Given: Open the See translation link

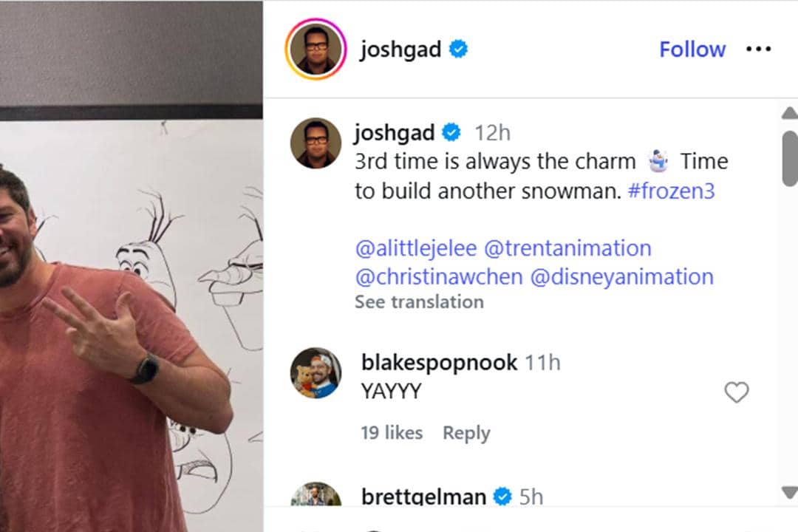Looking at the screenshot, I should pyautogui.click(x=419, y=301).
